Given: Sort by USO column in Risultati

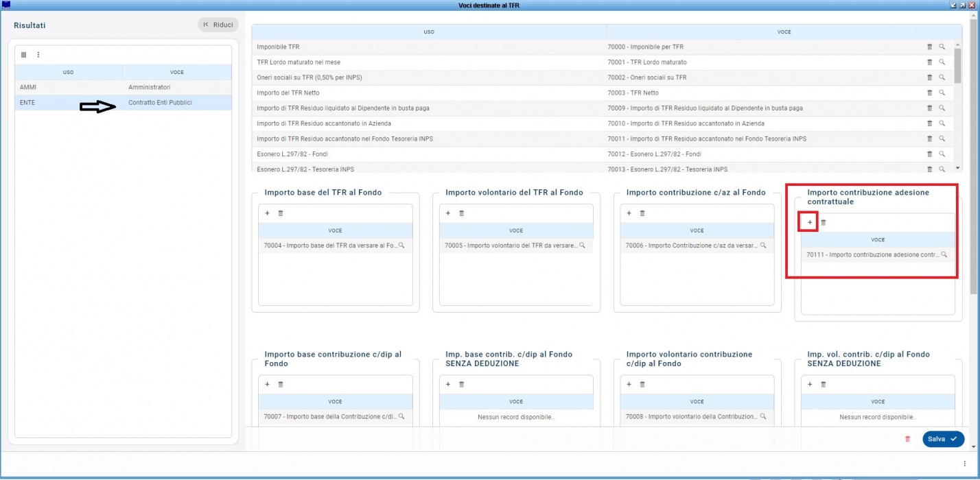Looking at the screenshot, I should point(68,72).
